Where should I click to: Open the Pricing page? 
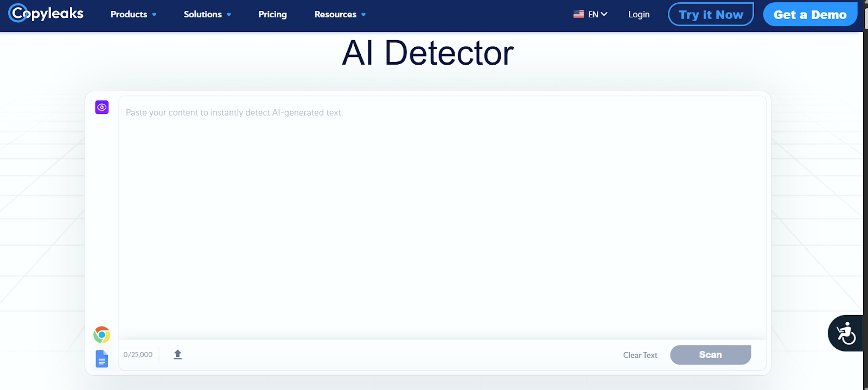click(x=272, y=15)
